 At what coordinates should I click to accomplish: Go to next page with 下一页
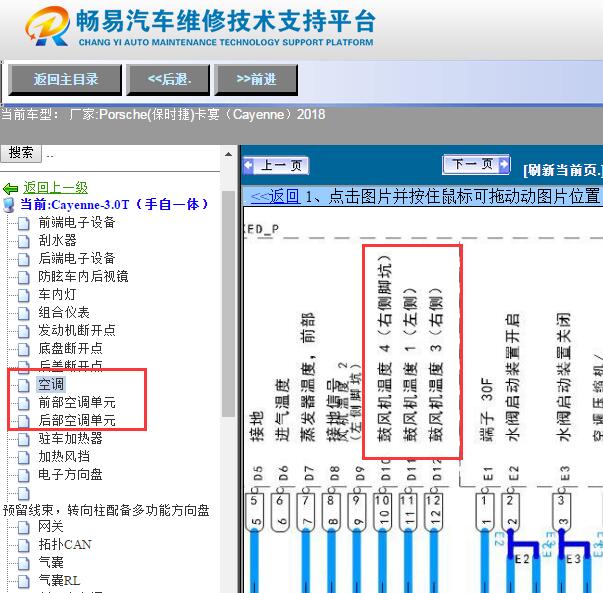pyautogui.click(x=476, y=164)
